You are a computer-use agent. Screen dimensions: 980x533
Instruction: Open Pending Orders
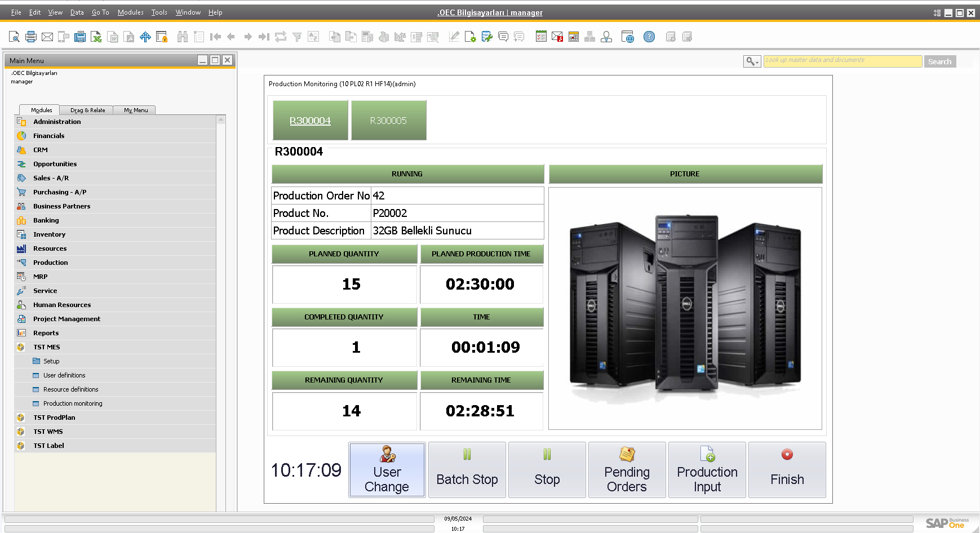[627, 470]
